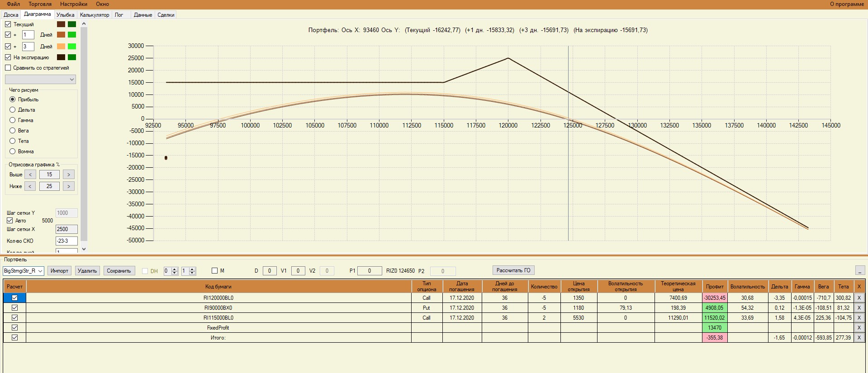The image size is (868, 373).
Task: Toggle the Текущий curve checkbox
Action: pyautogui.click(x=8, y=24)
